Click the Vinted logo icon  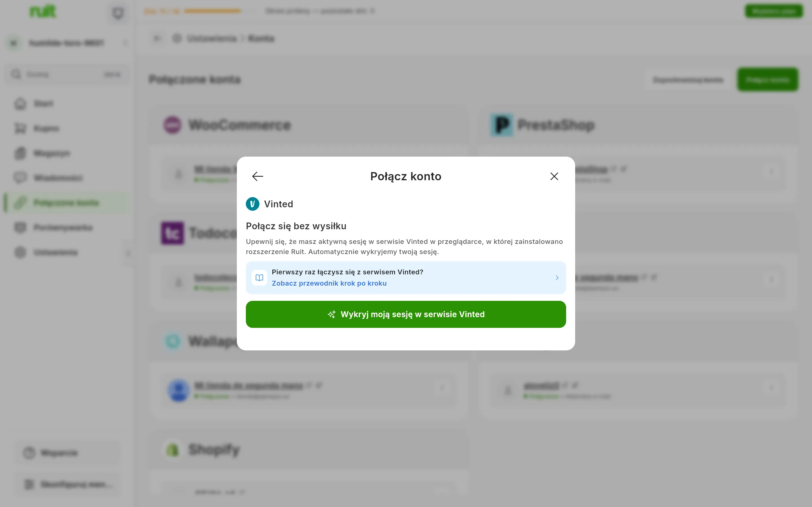(252, 204)
